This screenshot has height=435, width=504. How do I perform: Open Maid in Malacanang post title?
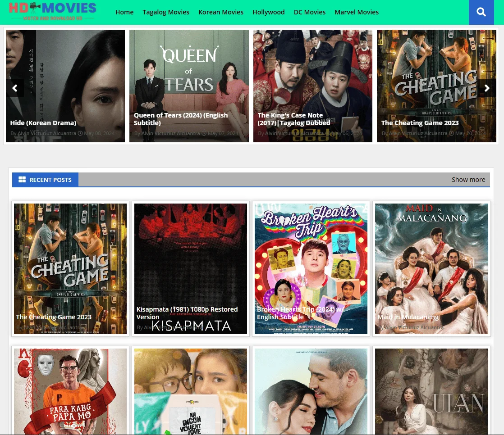click(408, 317)
